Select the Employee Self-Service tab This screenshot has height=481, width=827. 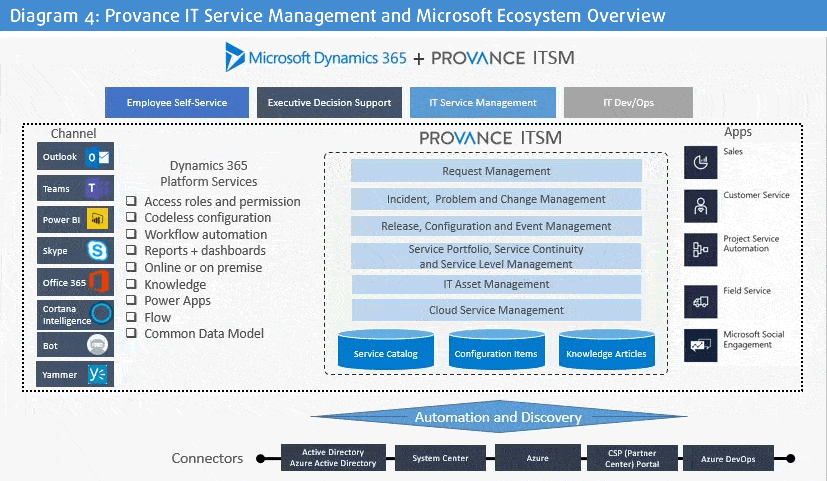(x=177, y=102)
